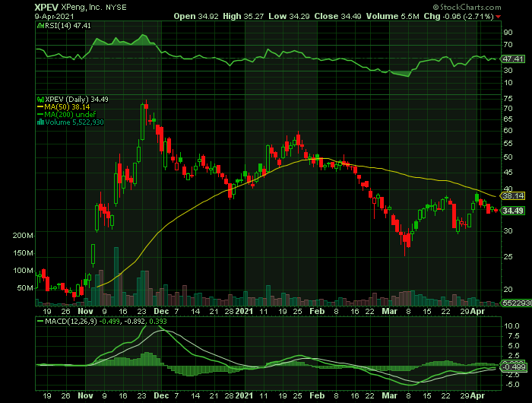Click the last price tag 34.49
The width and height of the screenshot is (532, 403).
pos(513,211)
